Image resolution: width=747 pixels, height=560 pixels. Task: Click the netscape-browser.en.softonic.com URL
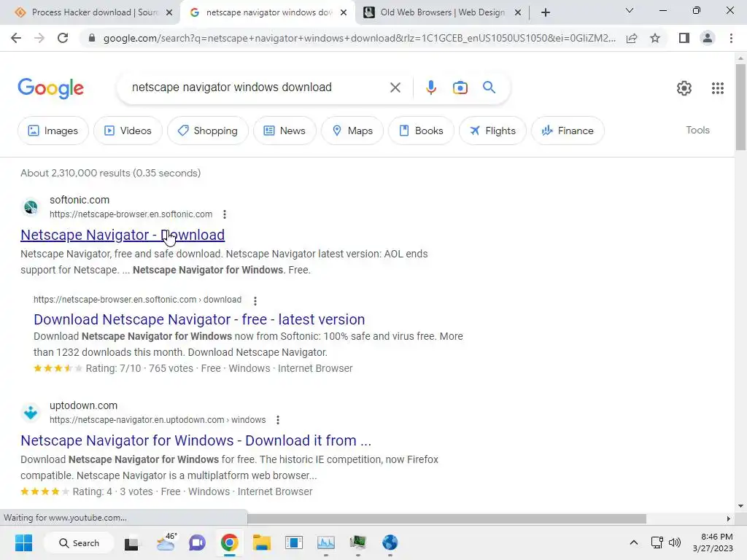pos(131,214)
